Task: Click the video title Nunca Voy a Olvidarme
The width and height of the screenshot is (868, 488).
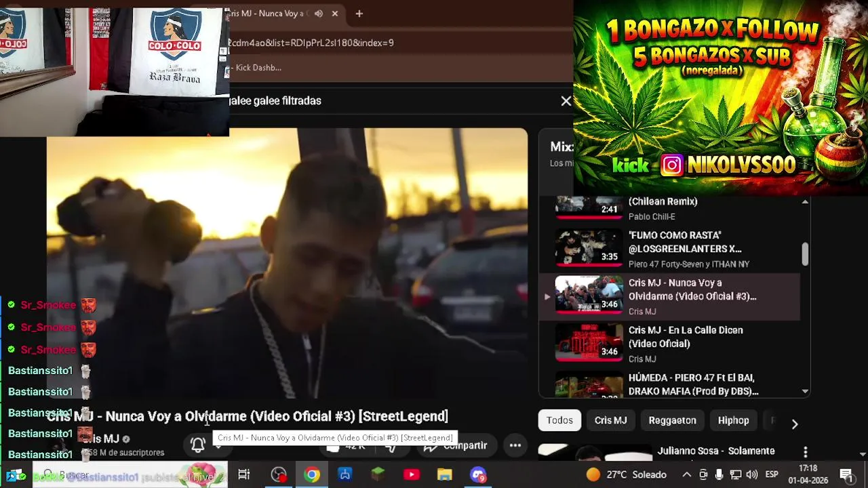Action: tap(248, 416)
